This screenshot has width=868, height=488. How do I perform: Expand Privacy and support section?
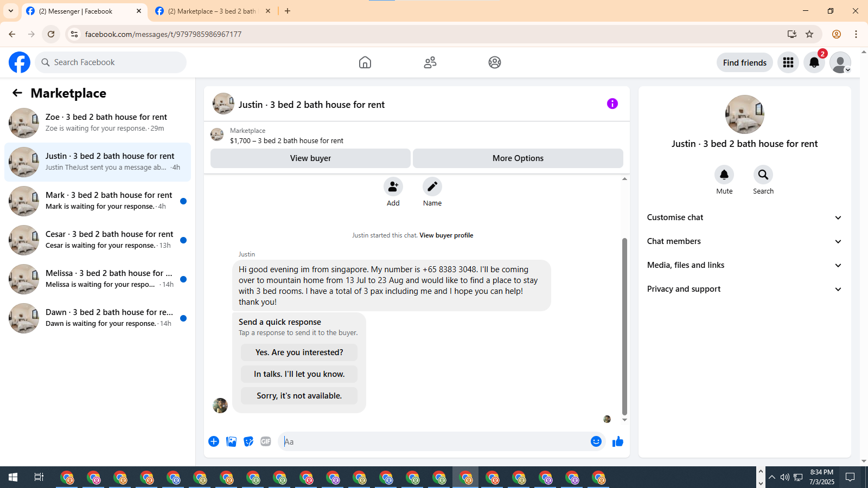[744, 289]
